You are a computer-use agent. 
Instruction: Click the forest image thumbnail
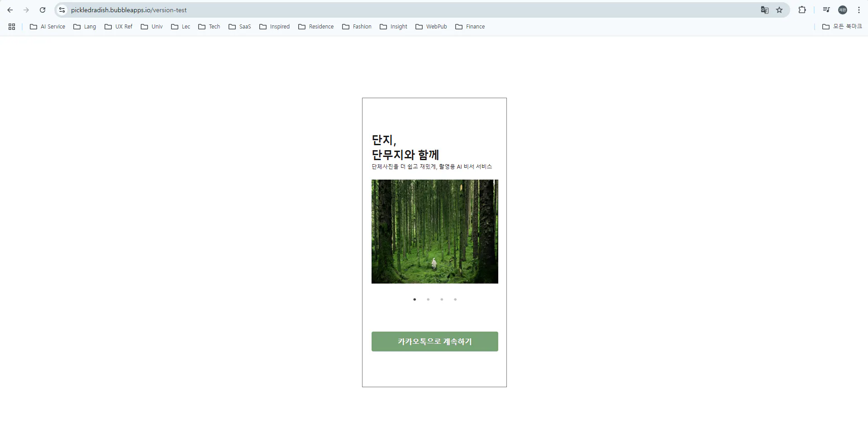tap(434, 232)
